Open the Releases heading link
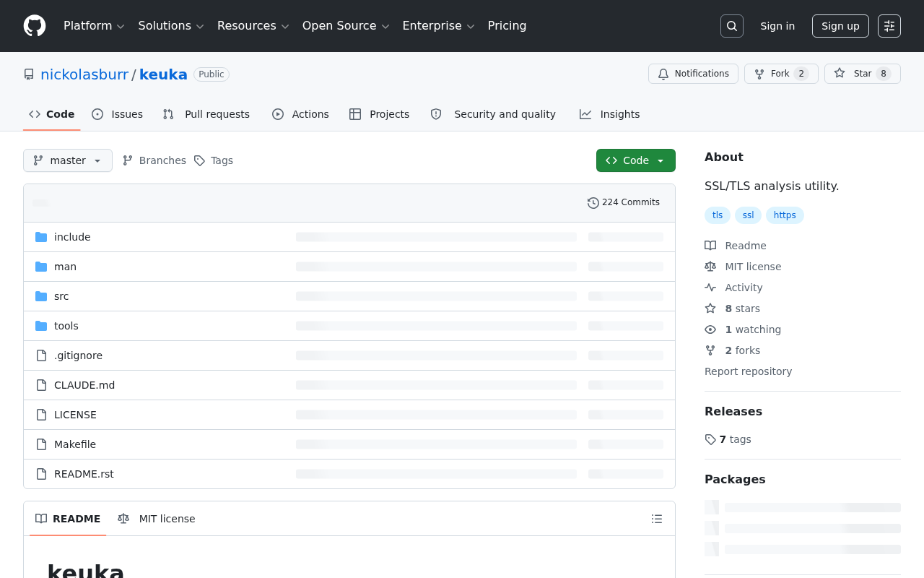The image size is (924, 578). click(x=733, y=411)
